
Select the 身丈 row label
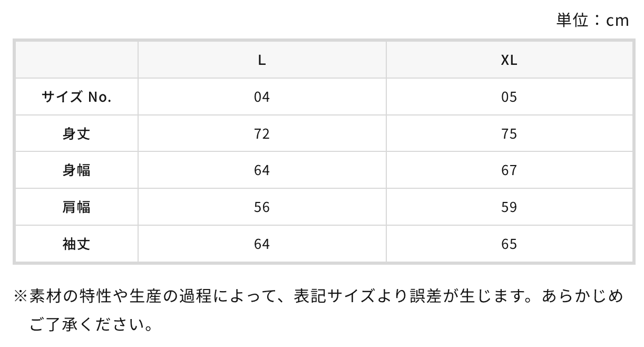click(x=76, y=134)
